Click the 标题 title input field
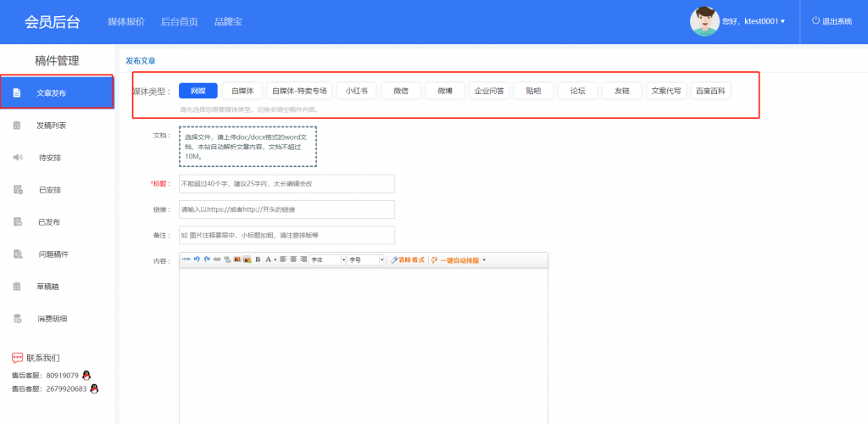The width and height of the screenshot is (868, 424). coord(287,184)
